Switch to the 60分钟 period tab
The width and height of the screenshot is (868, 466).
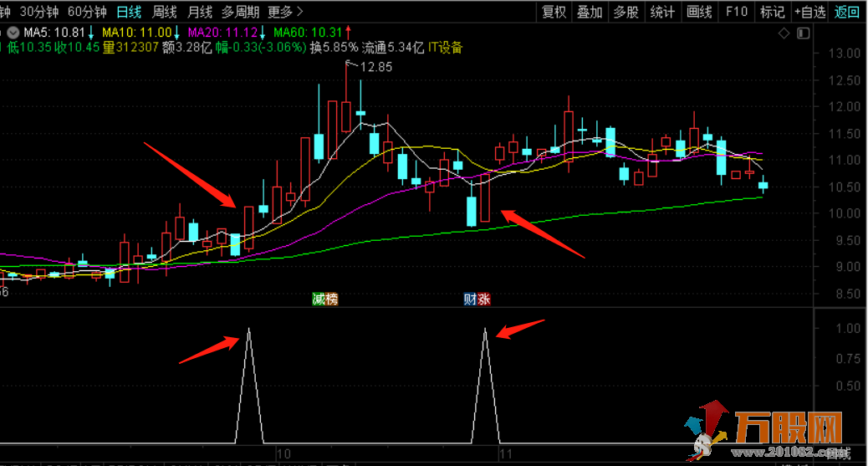[87, 12]
